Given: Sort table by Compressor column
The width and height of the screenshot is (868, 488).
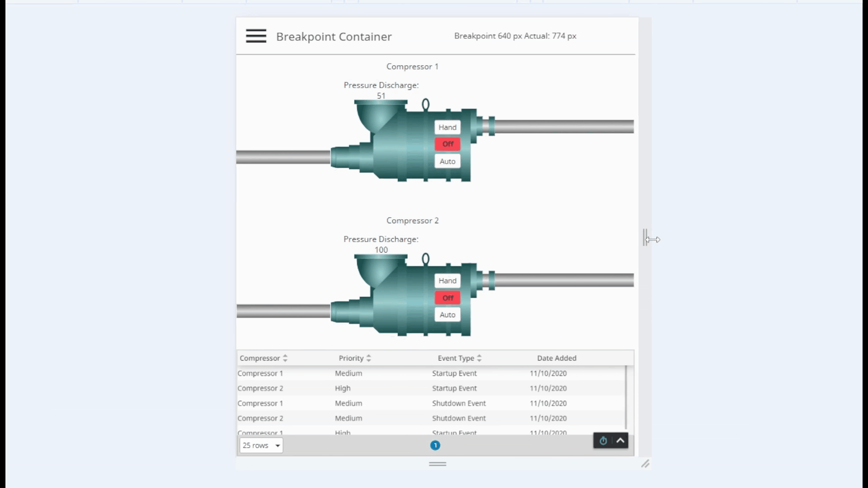Looking at the screenshot, I should tap(264, 358).
